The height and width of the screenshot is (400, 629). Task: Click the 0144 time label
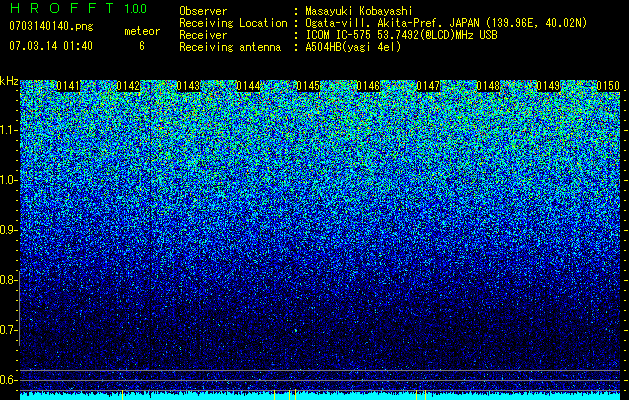click(x=248, y=86)
